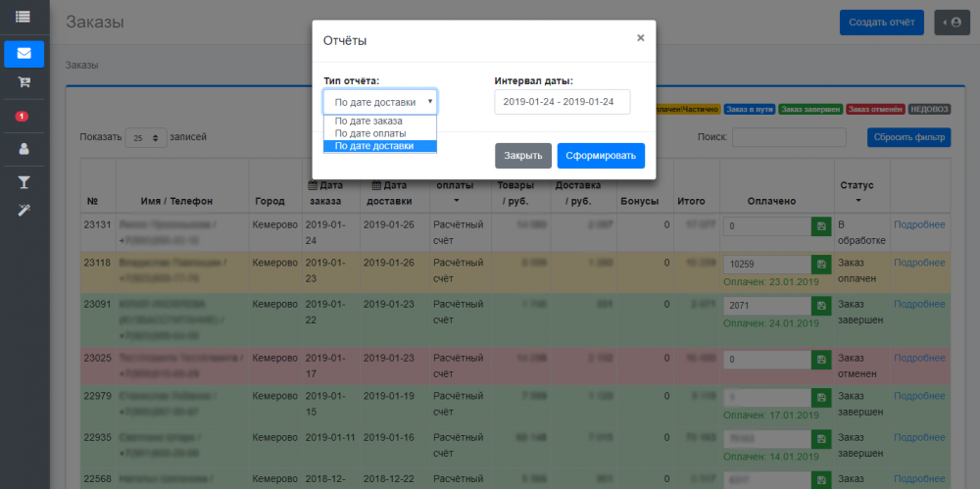Save paid amount for order 23025

tap(820, 360)
